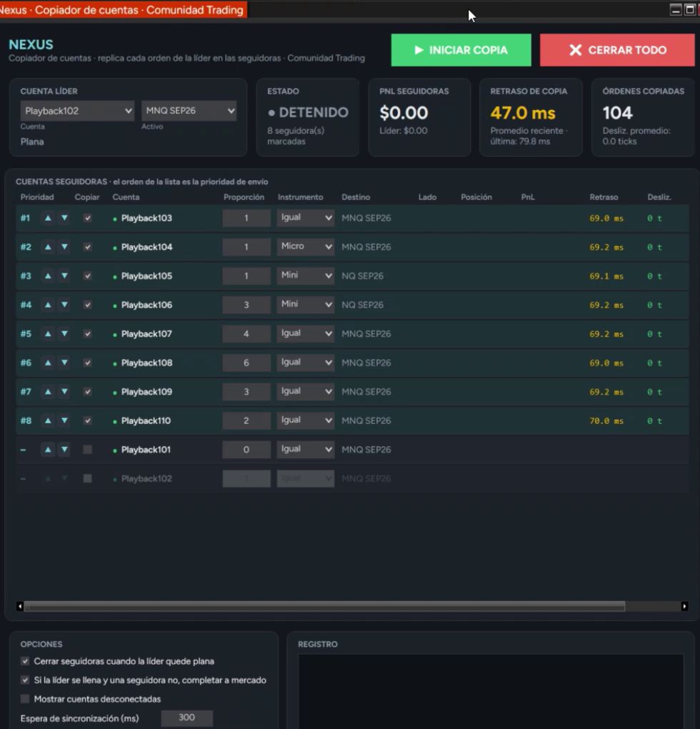
Task: Move Playback101 up in the list
Action: point(48,450)
